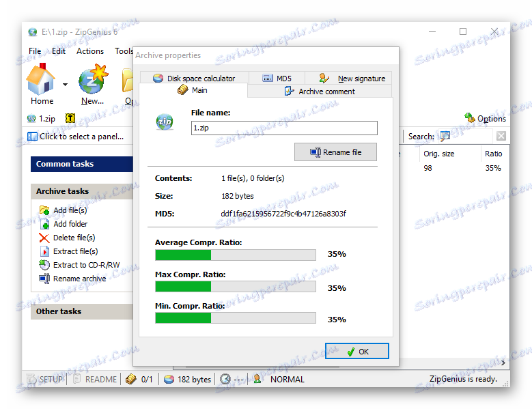Click the Delete file(s) link
532x409 pixels.
(74, 238)
